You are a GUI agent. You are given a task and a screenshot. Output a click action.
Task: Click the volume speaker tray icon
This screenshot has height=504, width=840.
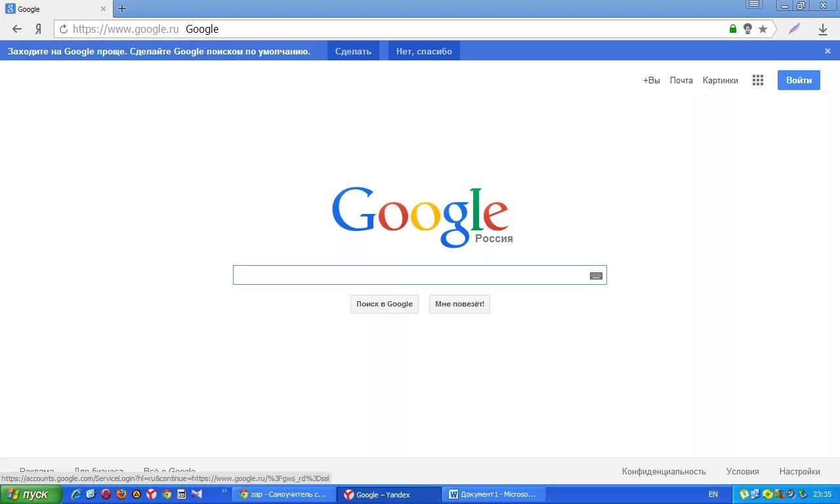pos(791,494)
